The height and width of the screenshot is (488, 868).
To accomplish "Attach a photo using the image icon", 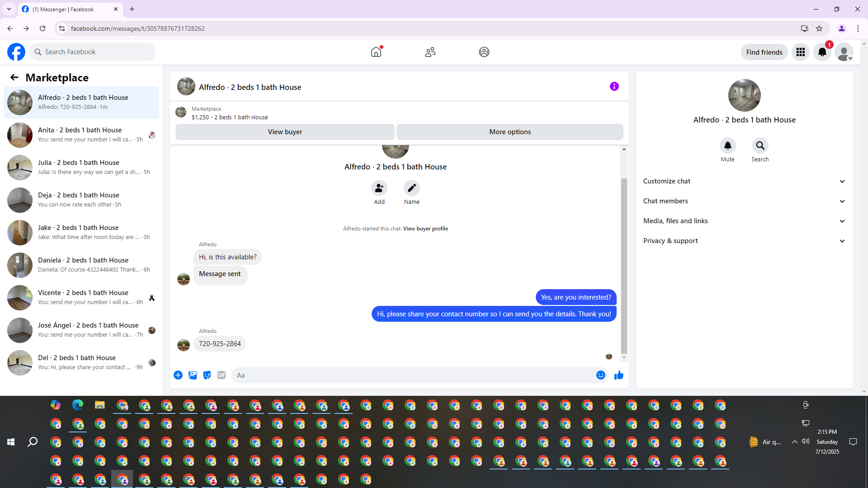I will coord(193,375).
